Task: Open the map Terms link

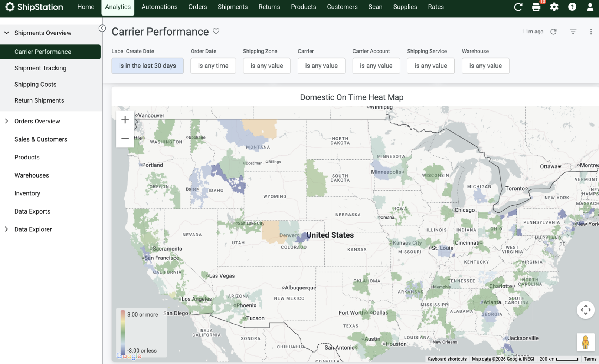Action: coord(590,359)
